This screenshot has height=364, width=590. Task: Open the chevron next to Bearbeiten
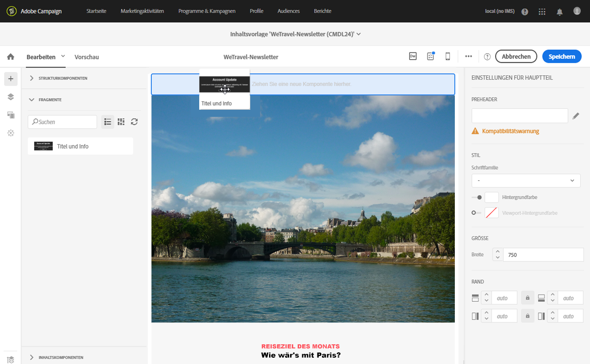63,56
